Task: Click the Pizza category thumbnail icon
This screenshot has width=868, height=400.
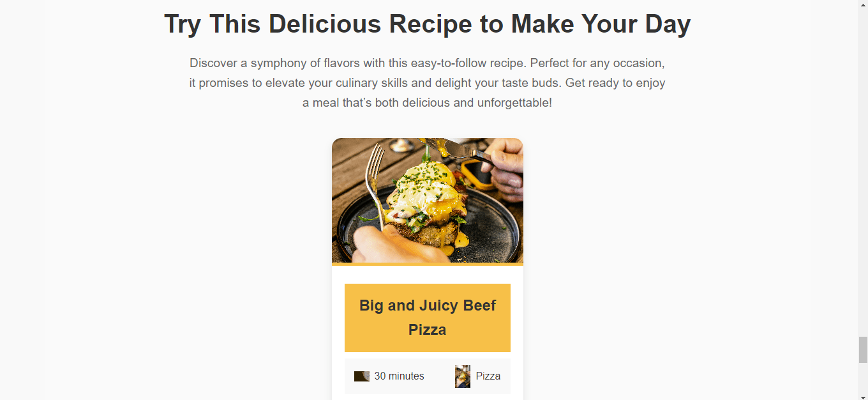Action: [x=463, y=376]
